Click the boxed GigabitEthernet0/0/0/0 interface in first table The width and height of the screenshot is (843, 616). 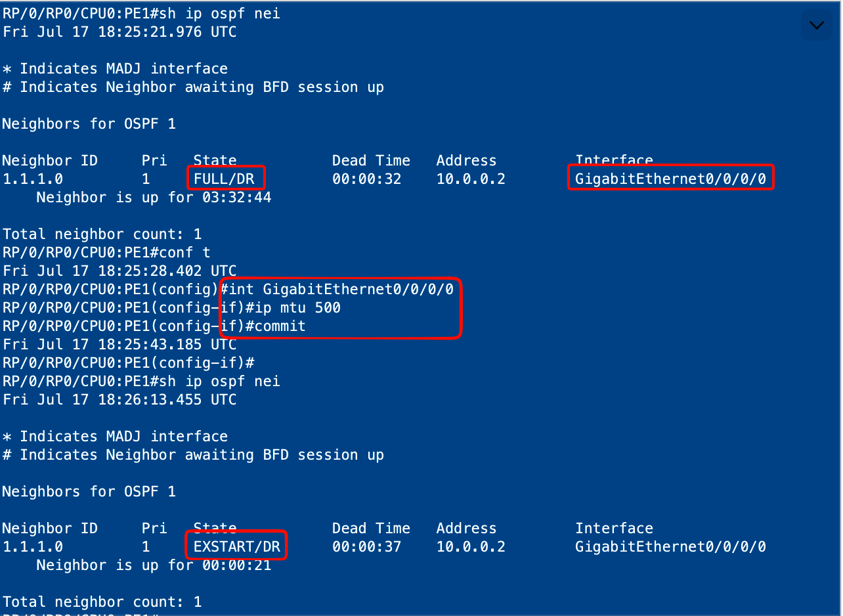670,179
